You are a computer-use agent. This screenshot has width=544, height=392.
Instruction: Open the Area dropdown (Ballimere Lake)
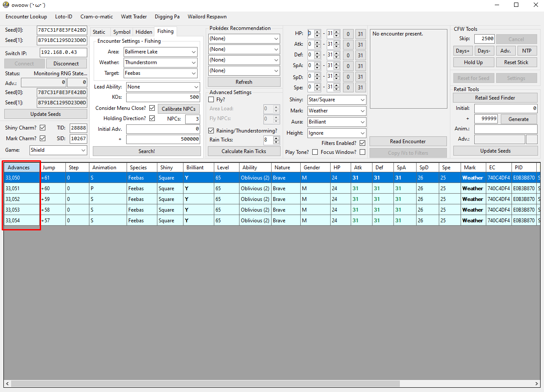(x=160, y=52)
